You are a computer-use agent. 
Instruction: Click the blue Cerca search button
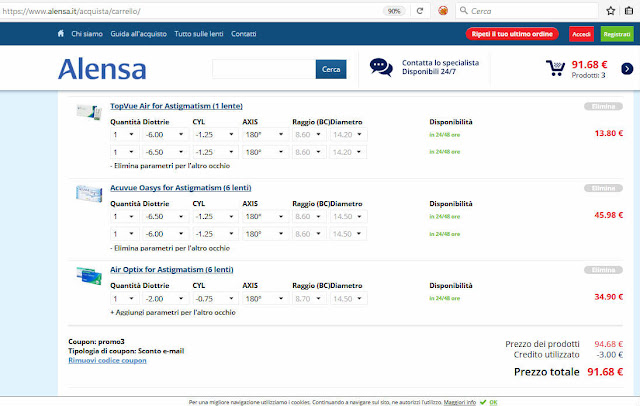coord(331,69)
